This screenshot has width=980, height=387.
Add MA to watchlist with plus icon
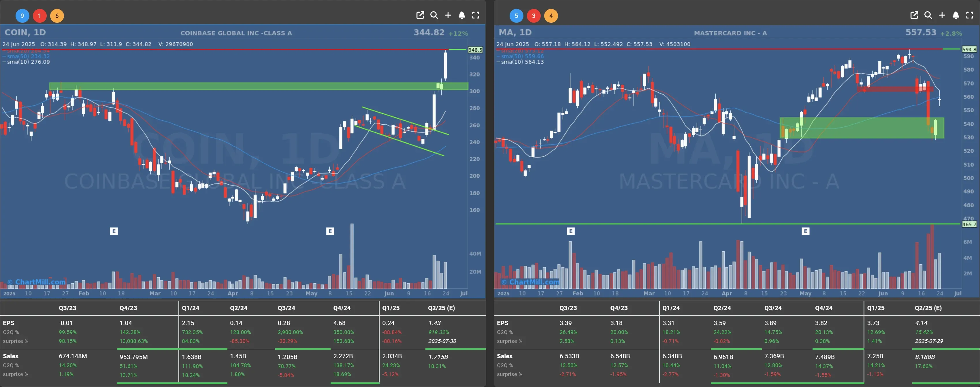tap(942, 15)
